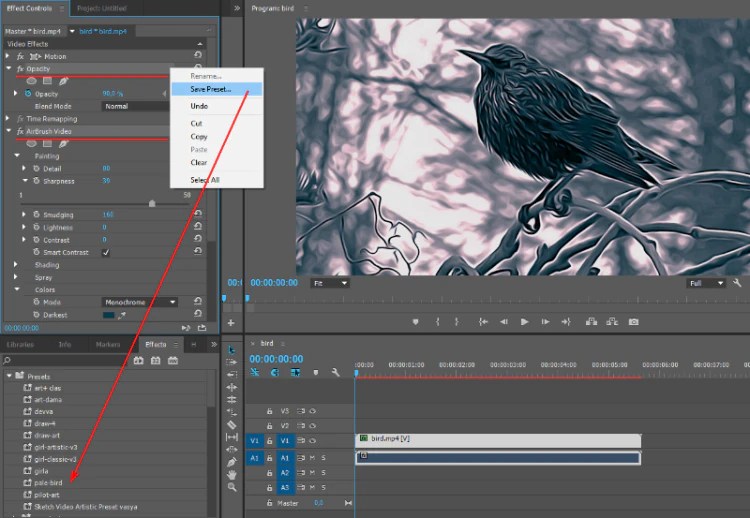Viewport: 750px width, 518px height.
Task: Click the Extract button in Program monitor
Action: 612,322
